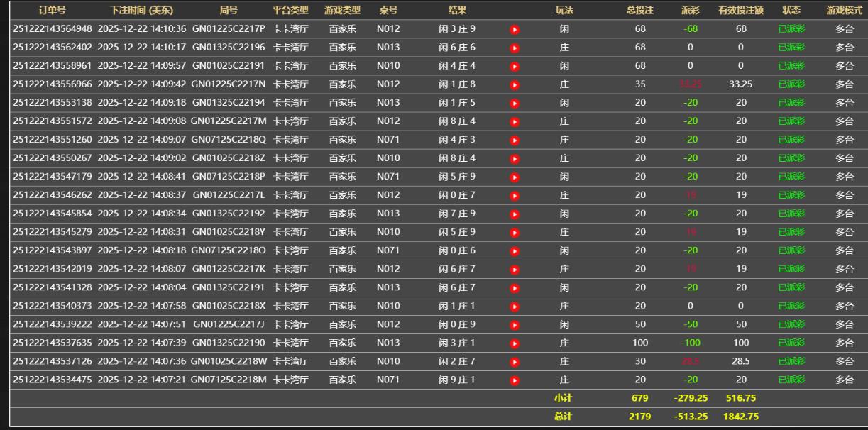Open replay icon for order 251222143556966
The width and height of the screenshot is (868, 430).
tap(515, 84)
